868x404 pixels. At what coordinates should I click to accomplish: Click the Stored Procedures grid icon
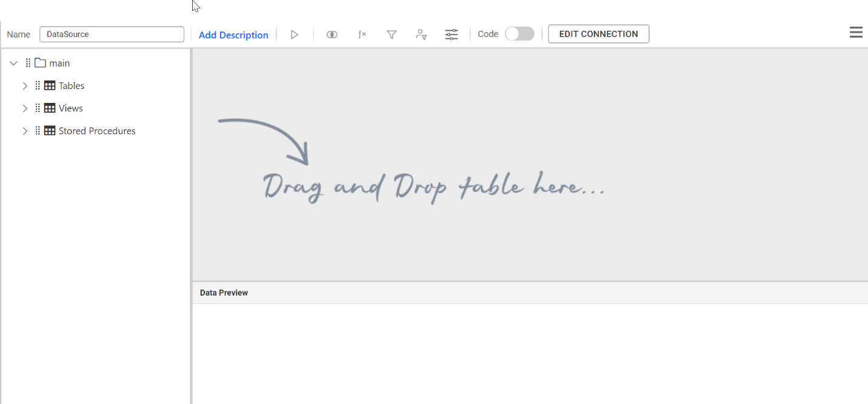pyautogui.click(x=50, y=131)
